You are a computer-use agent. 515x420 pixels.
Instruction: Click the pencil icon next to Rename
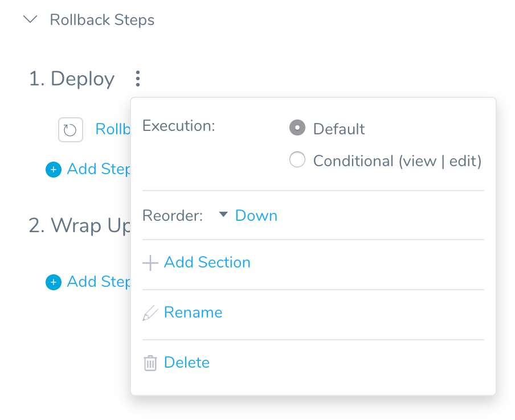coord(150,313)
